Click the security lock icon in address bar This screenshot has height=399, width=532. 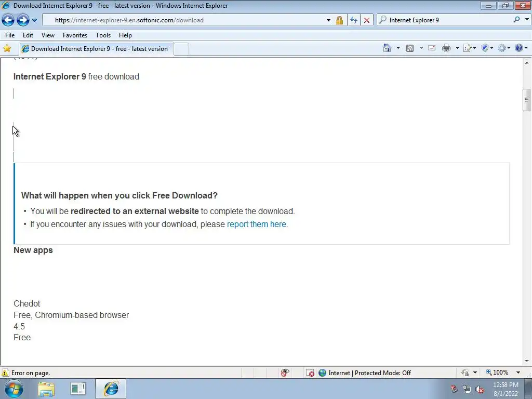(x=339, y=20)
